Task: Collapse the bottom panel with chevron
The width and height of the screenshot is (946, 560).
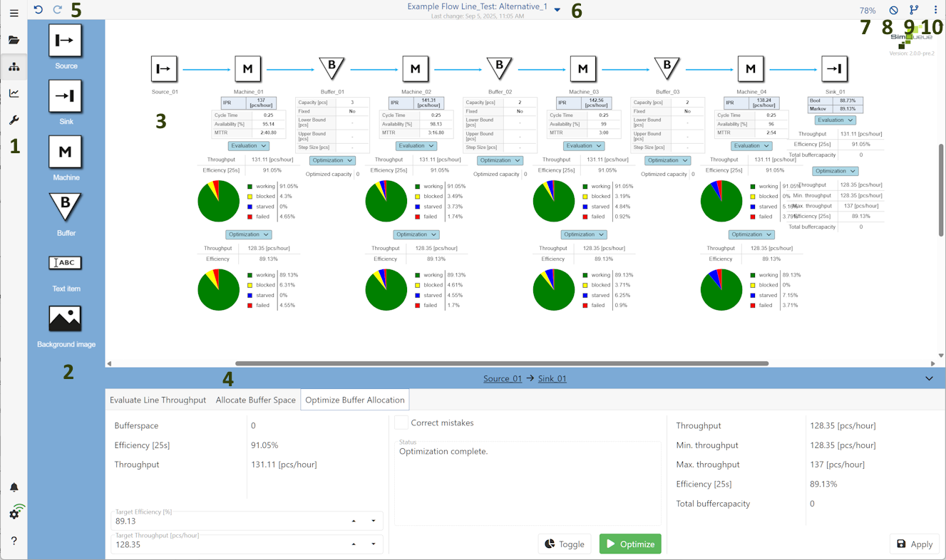Action: pos(929,378)
